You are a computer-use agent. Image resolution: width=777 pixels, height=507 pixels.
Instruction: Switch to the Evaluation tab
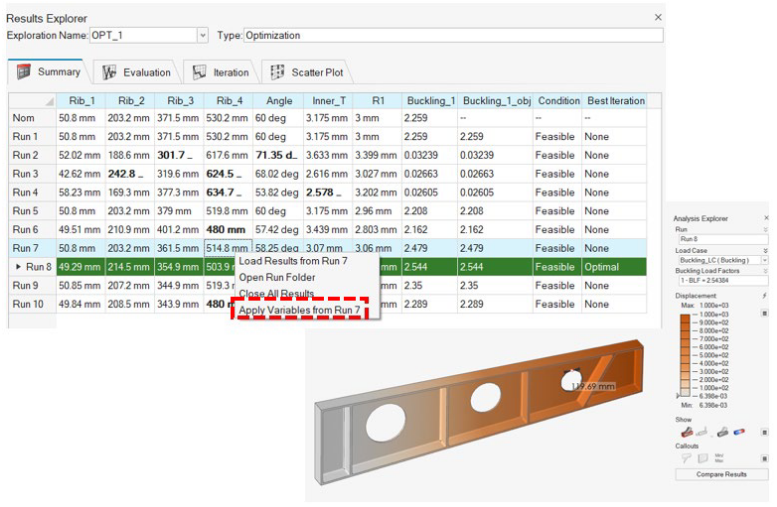(134, 72)
